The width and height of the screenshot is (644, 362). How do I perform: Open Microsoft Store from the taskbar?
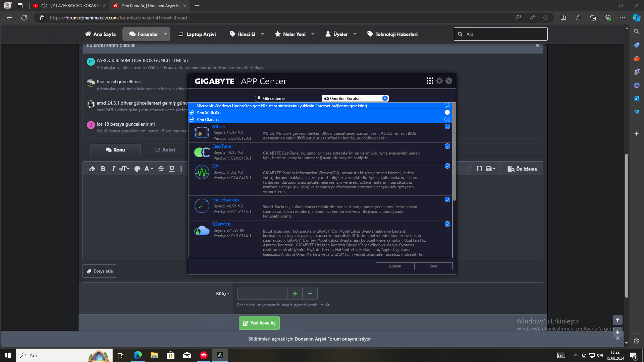(x=170, y=355)
